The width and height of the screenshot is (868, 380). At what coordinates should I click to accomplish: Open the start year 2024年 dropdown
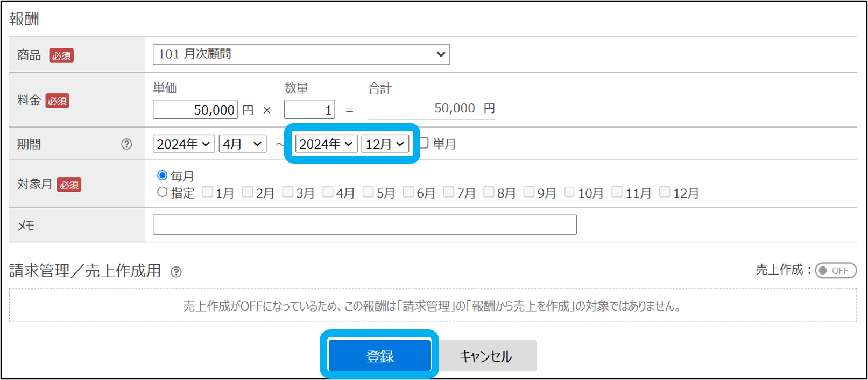(x=184, y=144)
